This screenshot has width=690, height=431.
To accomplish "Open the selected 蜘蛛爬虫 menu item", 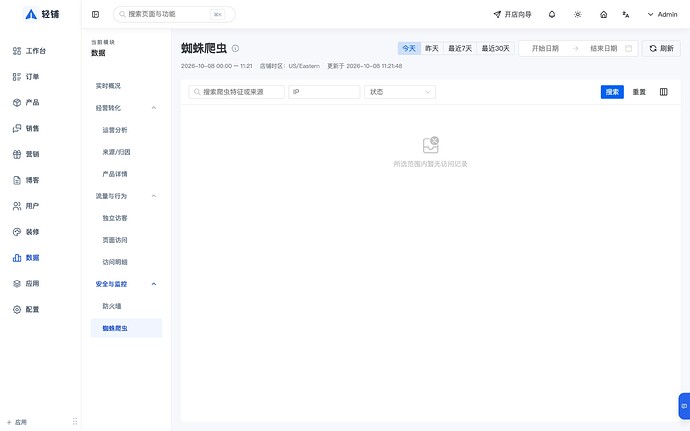I will pos(126,328).
